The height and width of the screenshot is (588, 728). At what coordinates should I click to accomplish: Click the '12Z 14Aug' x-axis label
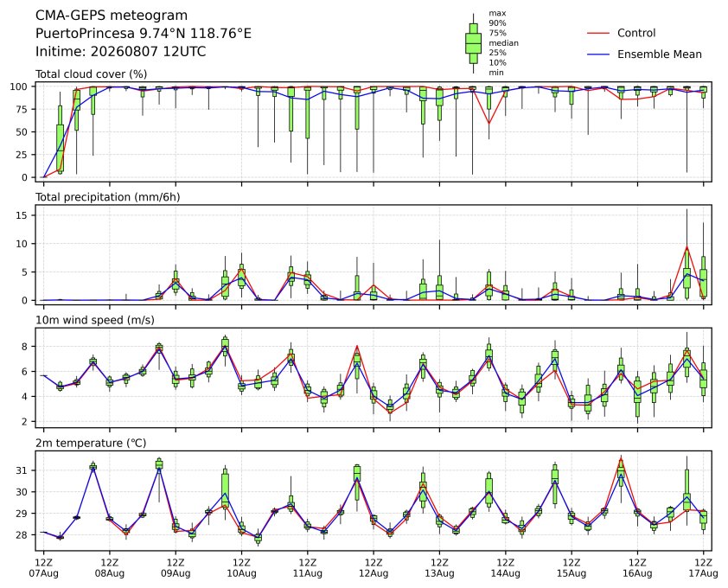505,568
